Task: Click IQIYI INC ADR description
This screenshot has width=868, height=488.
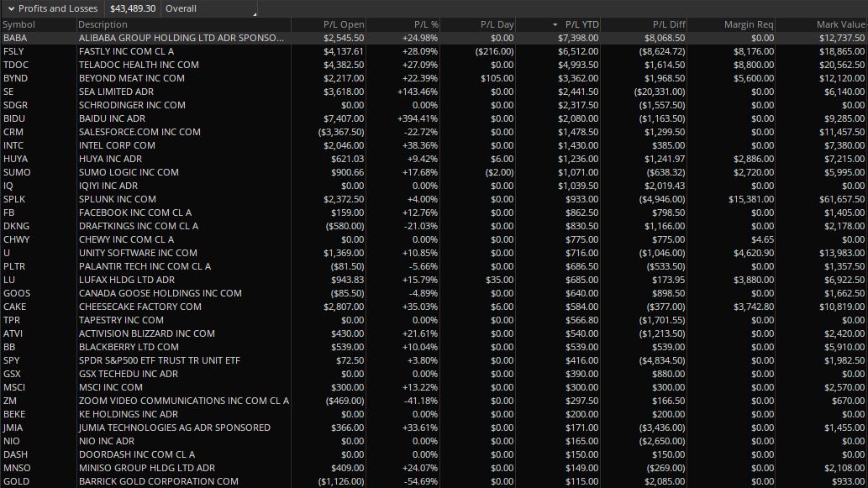Action: click(x=108, y=186)
